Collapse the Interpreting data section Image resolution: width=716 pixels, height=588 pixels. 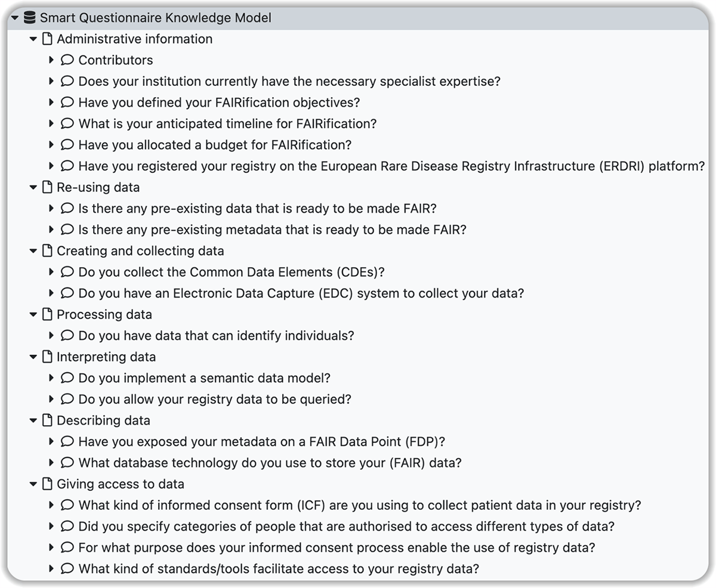[33, 357]
